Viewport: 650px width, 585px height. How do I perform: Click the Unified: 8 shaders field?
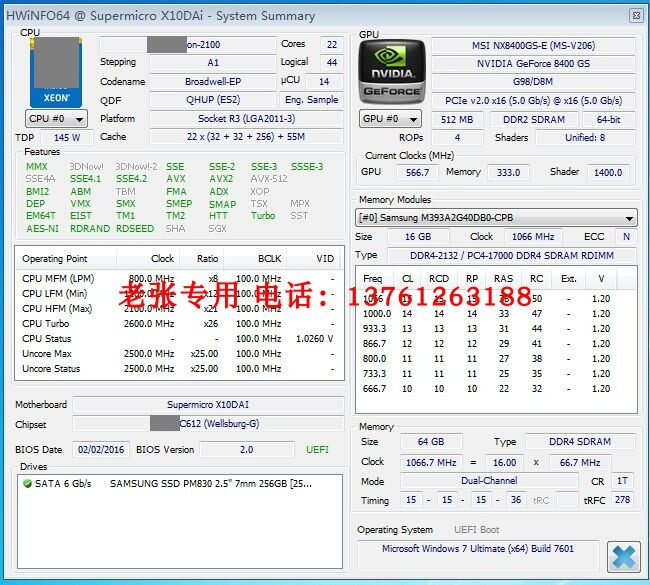[x=585, y=138]
